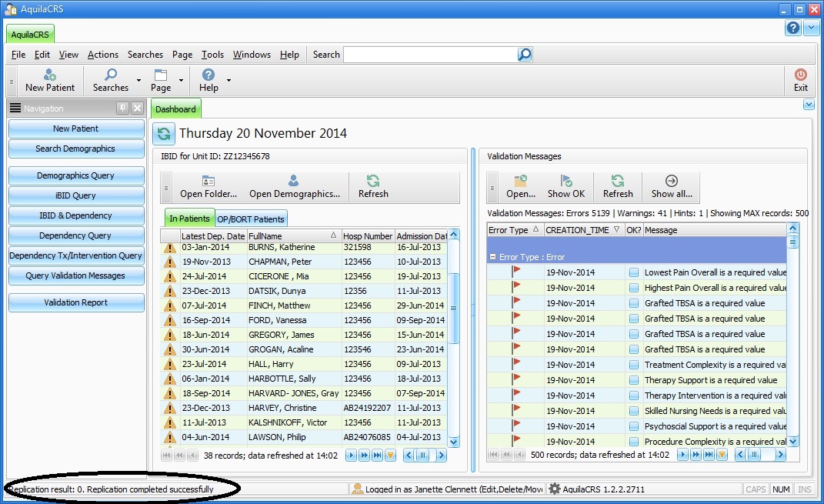Click the Validation Report button
The width and height of the screenshot is (824, 504).
[x=75, y=302]
